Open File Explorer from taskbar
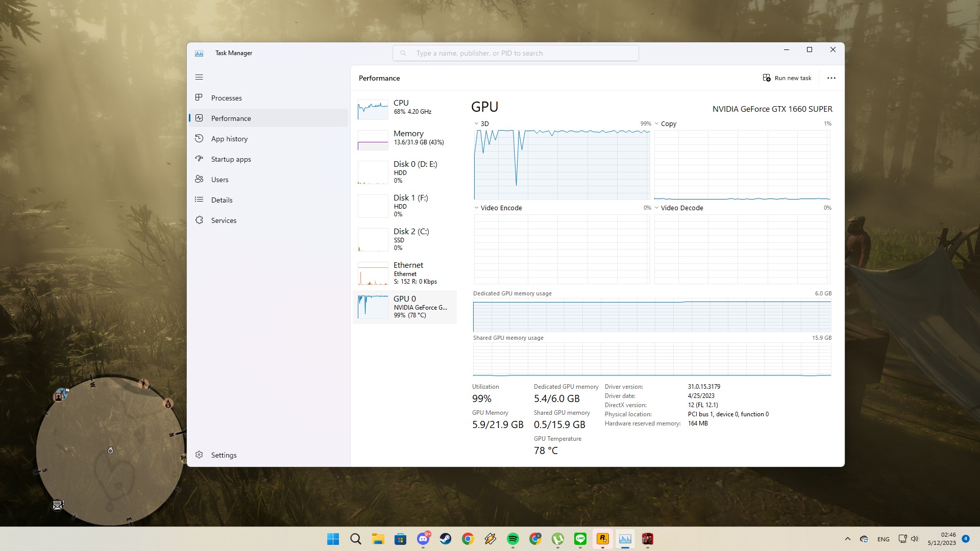Viewport: 980px width, 551px height. (378, 539)
